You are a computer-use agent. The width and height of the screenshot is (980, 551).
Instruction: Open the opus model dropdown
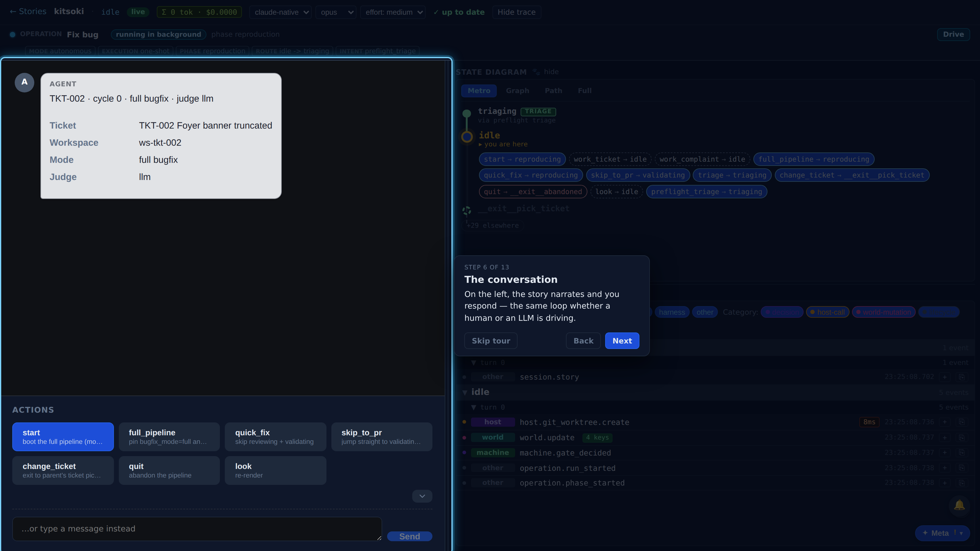(336, 12)
